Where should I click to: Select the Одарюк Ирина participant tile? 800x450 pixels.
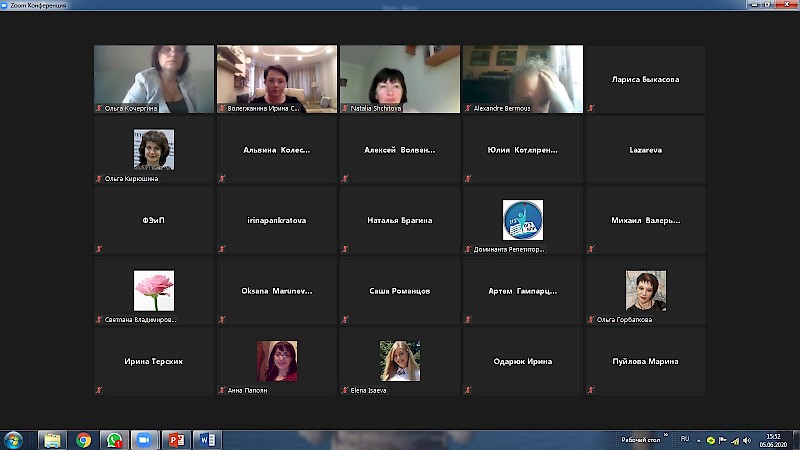coord(522,361)
